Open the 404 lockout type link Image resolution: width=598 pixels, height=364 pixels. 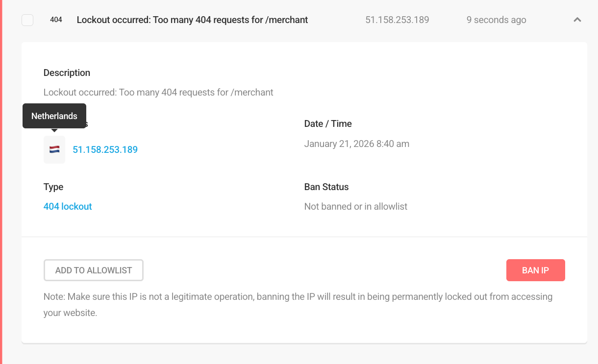click(68, 206)
